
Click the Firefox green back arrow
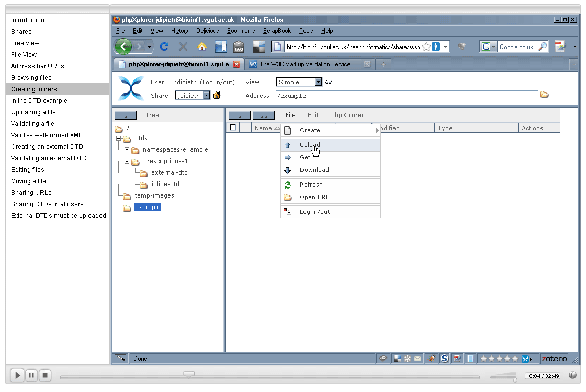tap(123, 47)
